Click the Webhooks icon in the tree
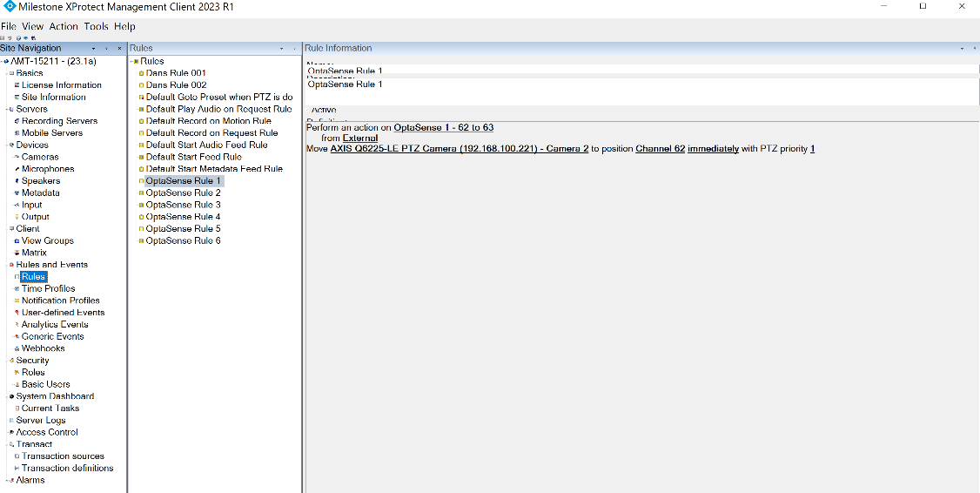Image resolution: width=980 pixels, height=493 pixels. (x=17, y=348)
